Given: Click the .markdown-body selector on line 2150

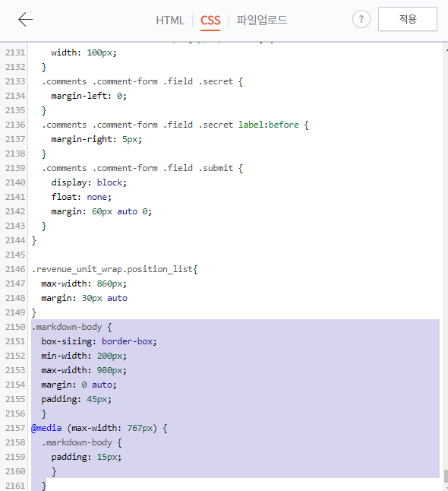Looking at the screenshot, I should click(x=67, y=327).
